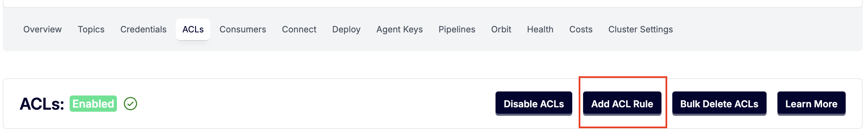Open the Deploy tab
Screen dimensions: 868x137
(346, 29)
